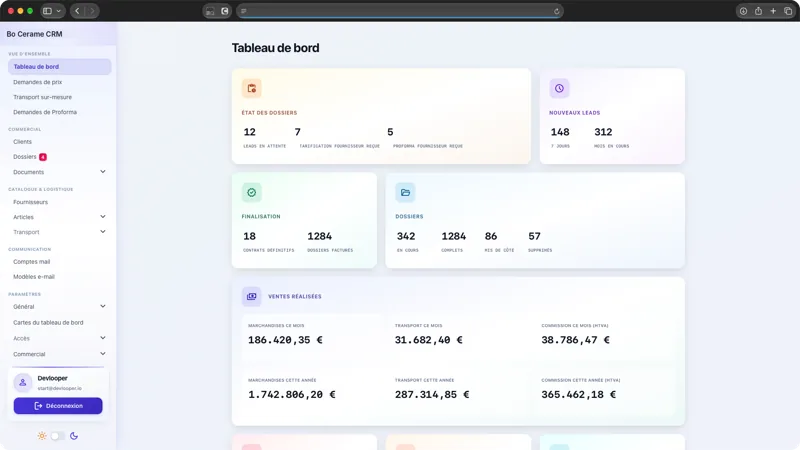Expand the Commercial settings chevron
Image resolution: width=800 pixels, height=450 pixels.
(x=103, y=354)
